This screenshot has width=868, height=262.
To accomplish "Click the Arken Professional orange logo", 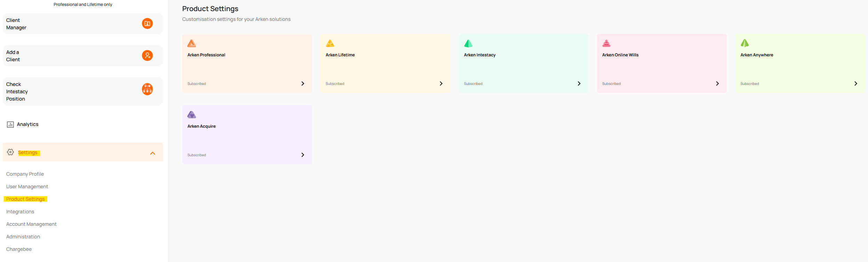I will point(192,43).
